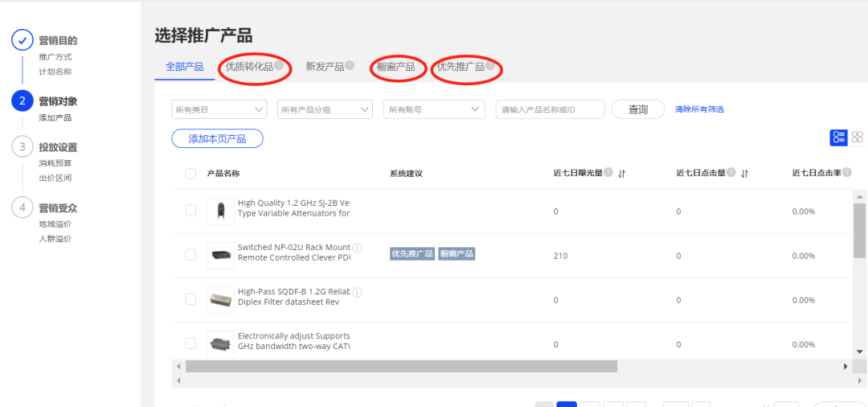This screenshot has width=868, height=407.
Task: Click the 产品名称 column header
Action: pyautogui.click(x=223, y=173)
